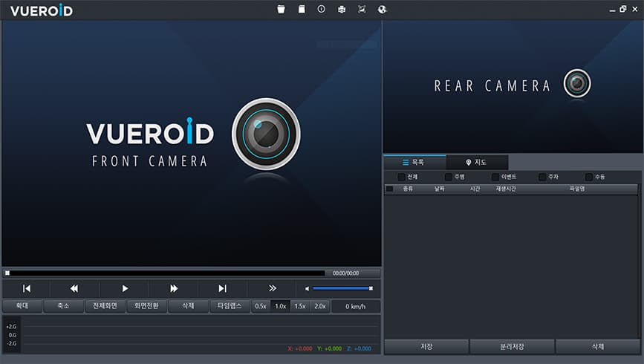The width and height of the screenshot is (644, 364).
Task: Click 삭제 button below file list
Action: [x=598, y=347]
